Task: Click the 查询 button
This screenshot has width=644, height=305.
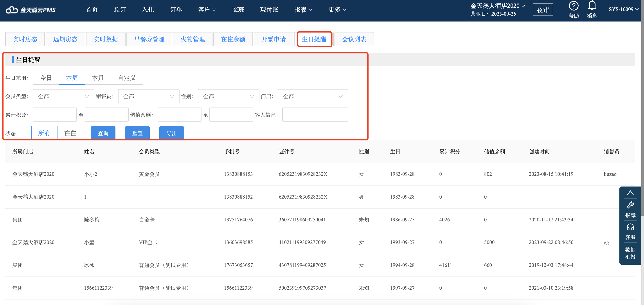Action: [103, 133]
